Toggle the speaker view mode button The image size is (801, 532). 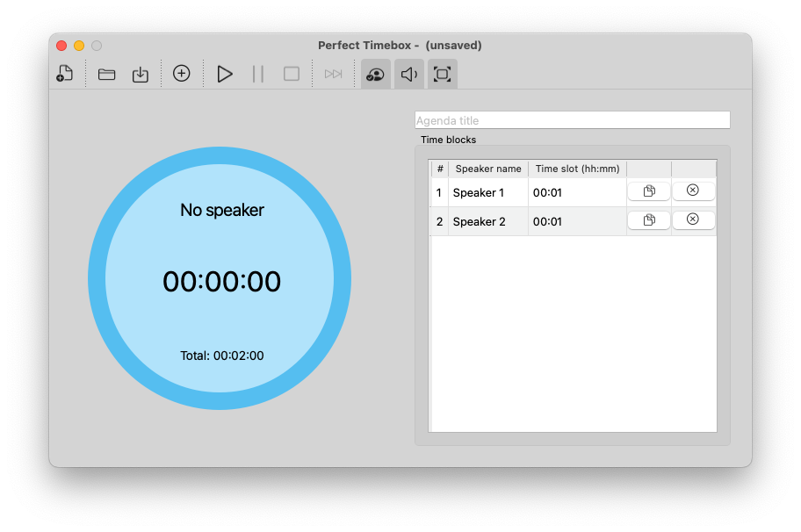(x=376, y=74)
